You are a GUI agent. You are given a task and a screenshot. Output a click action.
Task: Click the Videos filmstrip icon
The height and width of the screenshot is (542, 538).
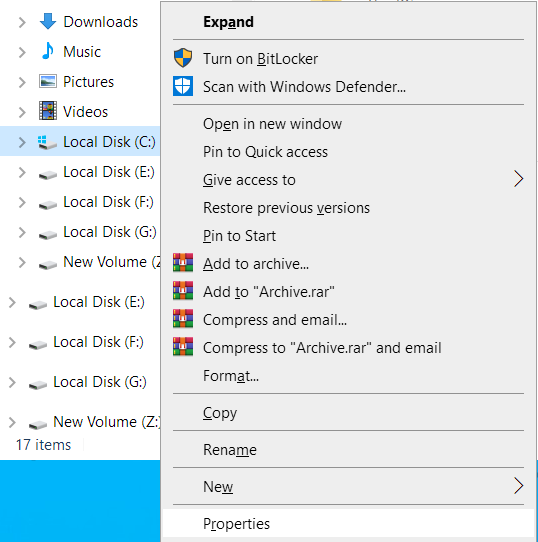(x=48, y=111)
